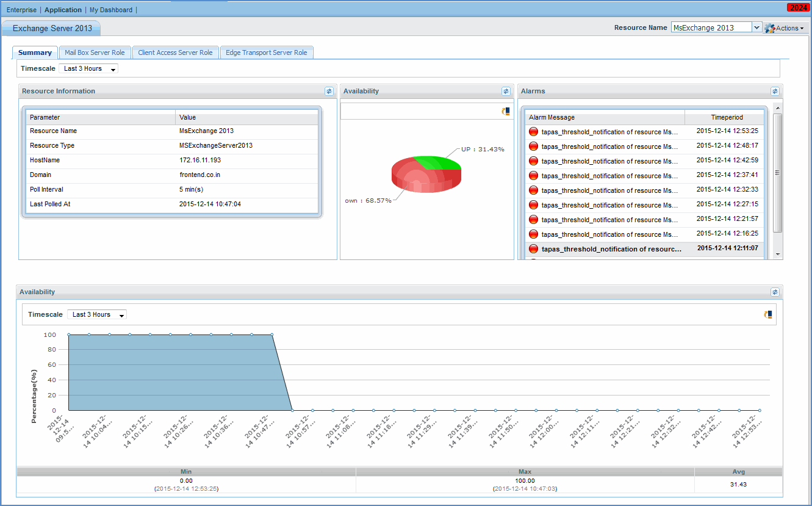The image size is (812, 506).
Task: Refresh the Availability pie chart panel
Action: coord(506,91)
